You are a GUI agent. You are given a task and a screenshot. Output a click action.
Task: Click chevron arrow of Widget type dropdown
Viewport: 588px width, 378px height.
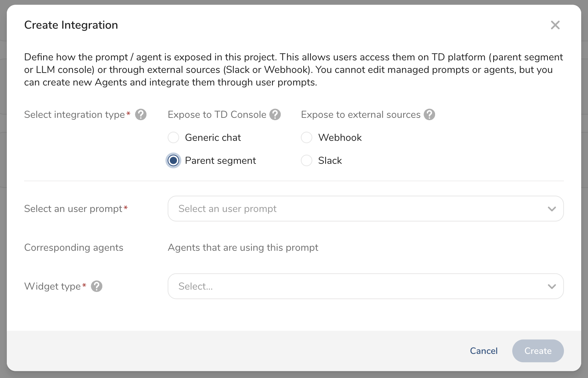[552, 286]
